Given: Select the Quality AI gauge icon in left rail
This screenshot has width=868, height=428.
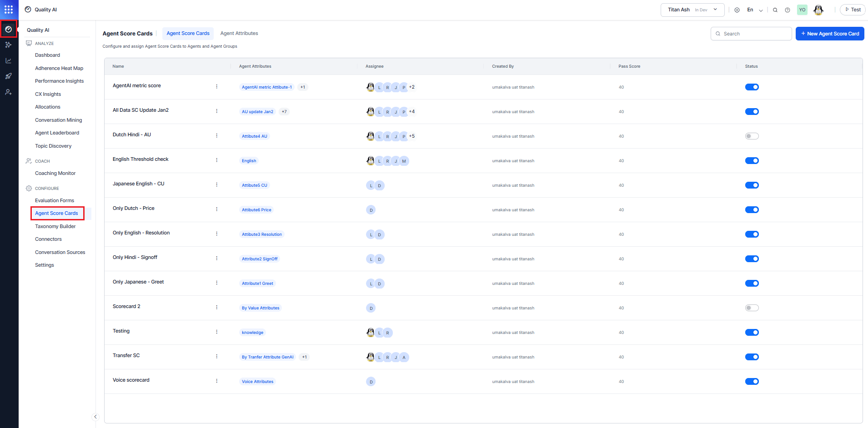Looking at the screenshot, I should [9, 29].
